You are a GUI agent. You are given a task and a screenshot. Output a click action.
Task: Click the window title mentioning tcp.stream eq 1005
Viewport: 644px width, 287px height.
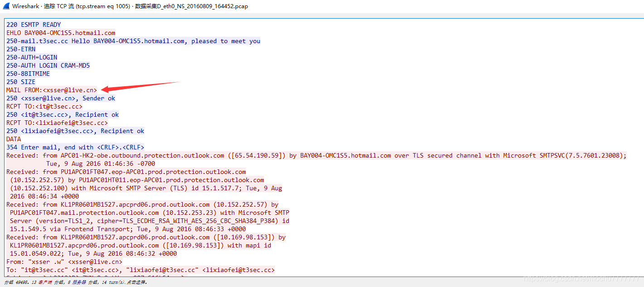(130, 6)
